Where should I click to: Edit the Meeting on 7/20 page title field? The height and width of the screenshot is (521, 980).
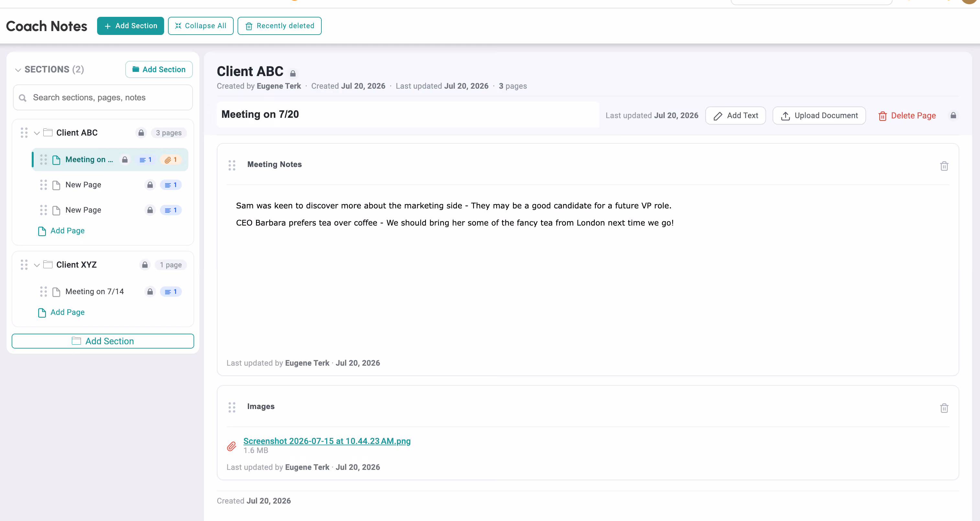408,115
